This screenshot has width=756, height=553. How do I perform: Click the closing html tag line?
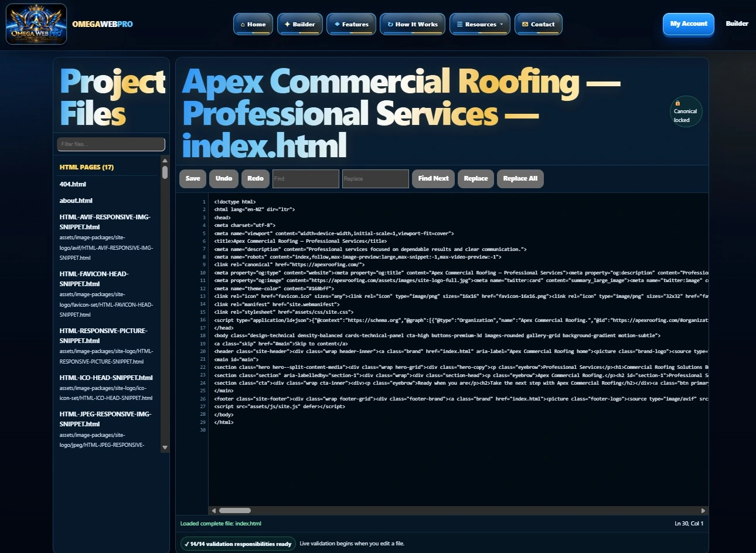(224, 422)
